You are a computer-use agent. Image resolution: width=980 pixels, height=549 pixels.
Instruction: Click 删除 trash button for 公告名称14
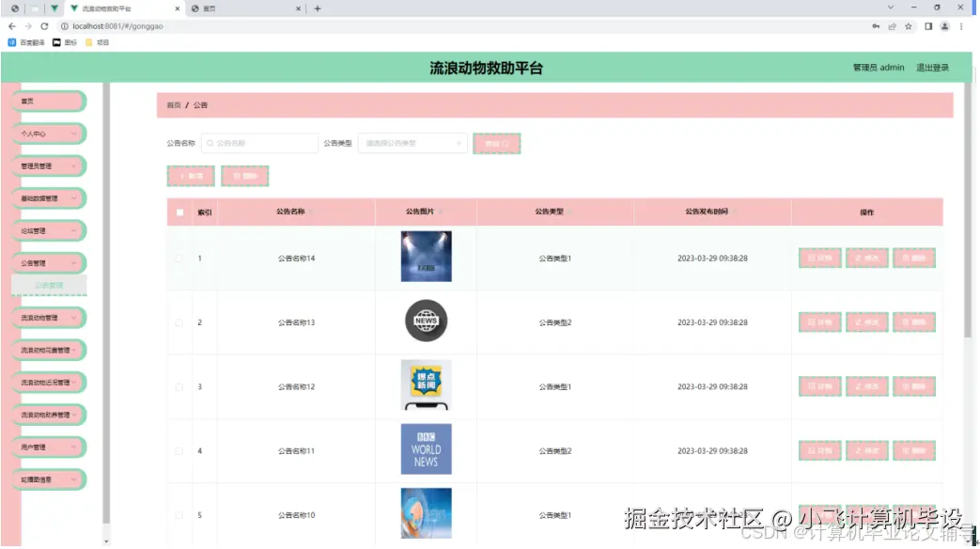(913, 259)
